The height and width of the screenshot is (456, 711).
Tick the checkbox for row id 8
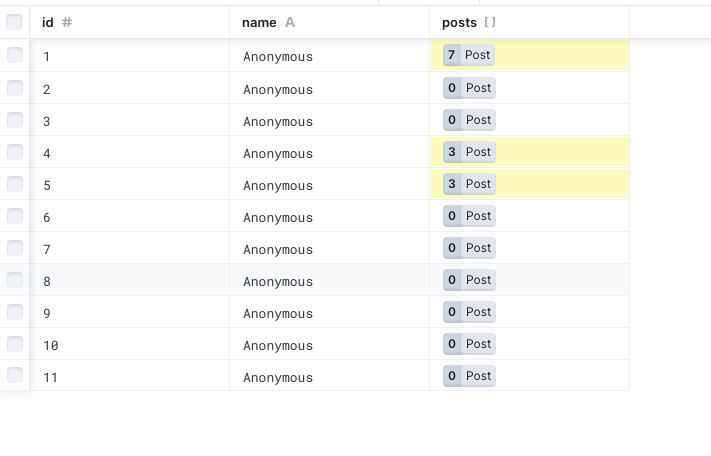point(15,280)
